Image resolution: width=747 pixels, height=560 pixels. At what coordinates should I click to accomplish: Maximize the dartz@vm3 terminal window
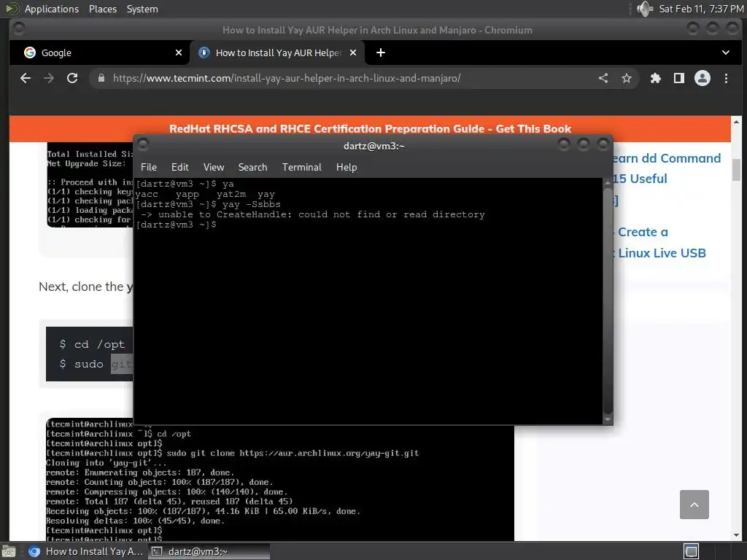click(584, 144)
